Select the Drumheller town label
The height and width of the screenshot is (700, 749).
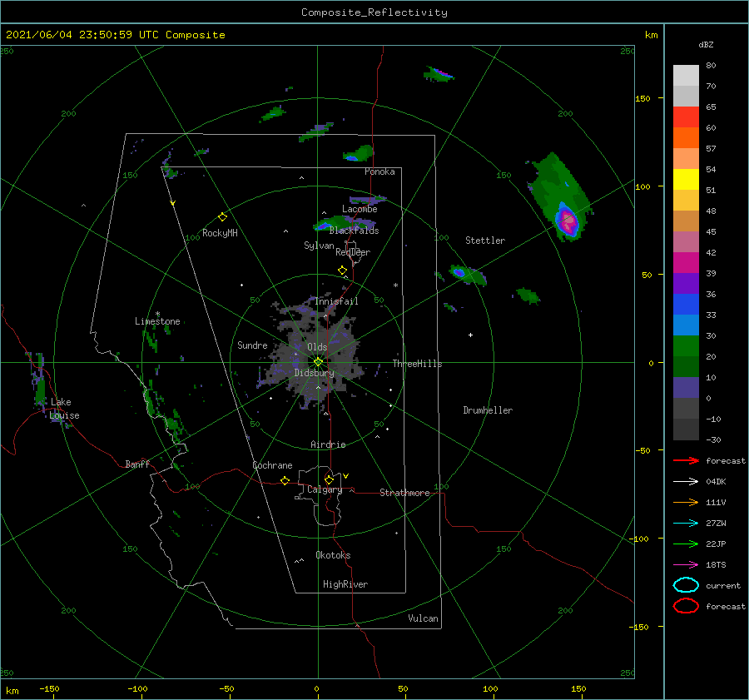point(488,410)
